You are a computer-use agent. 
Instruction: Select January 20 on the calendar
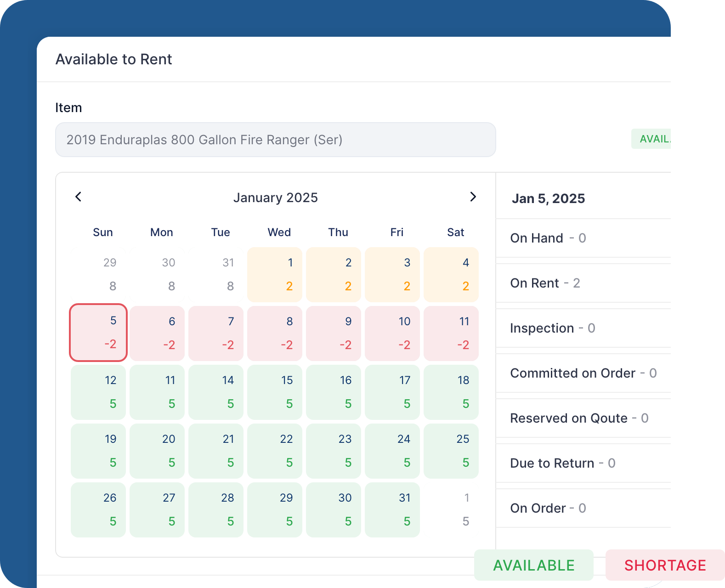pos(157,451)
